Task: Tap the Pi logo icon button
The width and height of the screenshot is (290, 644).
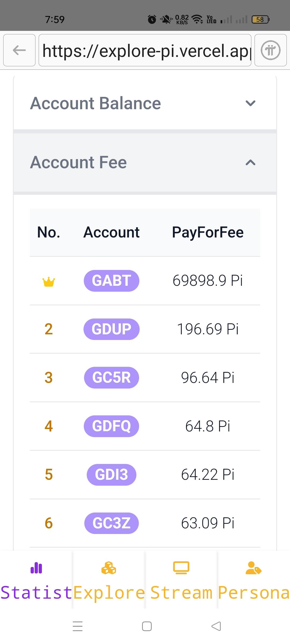Action: pos(270,50)
